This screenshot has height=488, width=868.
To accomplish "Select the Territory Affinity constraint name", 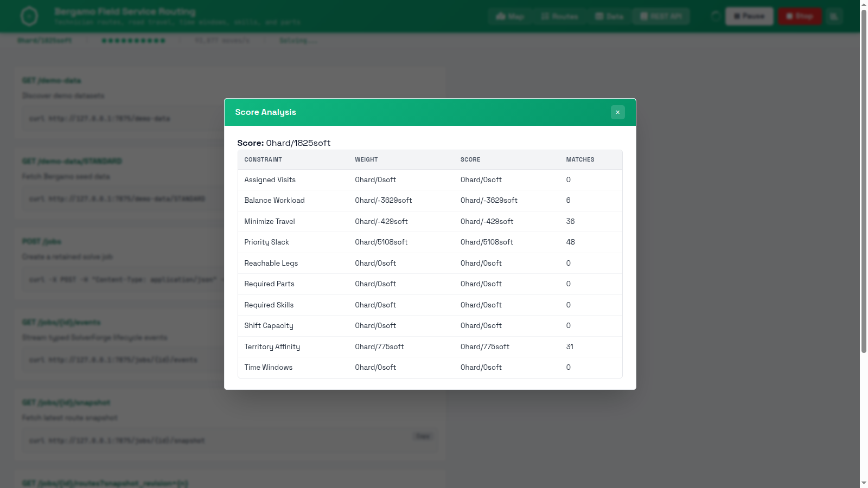I will tap(272, 346).
